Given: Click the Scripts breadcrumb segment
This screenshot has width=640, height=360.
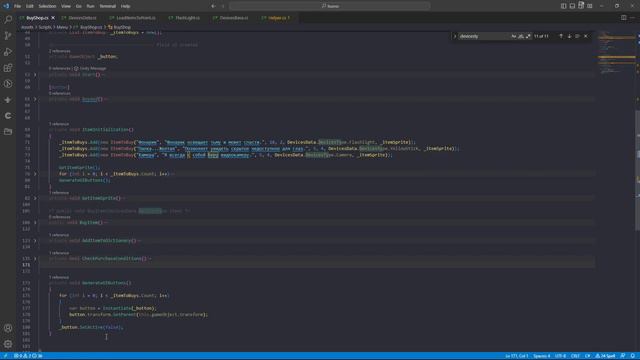Looking at the screenshot, I should 45,27.
